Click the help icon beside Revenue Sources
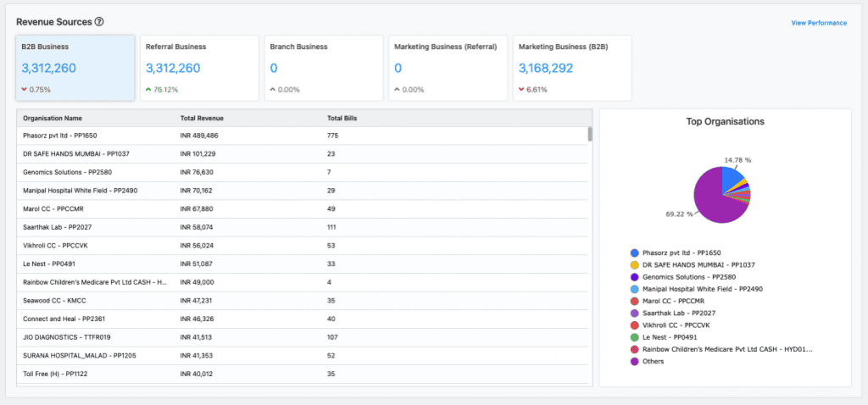 coord(99,21)
